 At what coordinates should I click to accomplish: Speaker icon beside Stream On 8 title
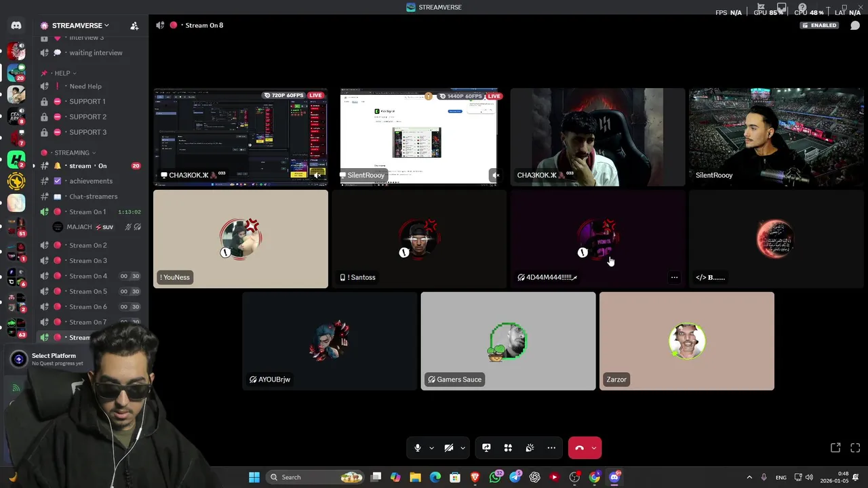point(160,26)
